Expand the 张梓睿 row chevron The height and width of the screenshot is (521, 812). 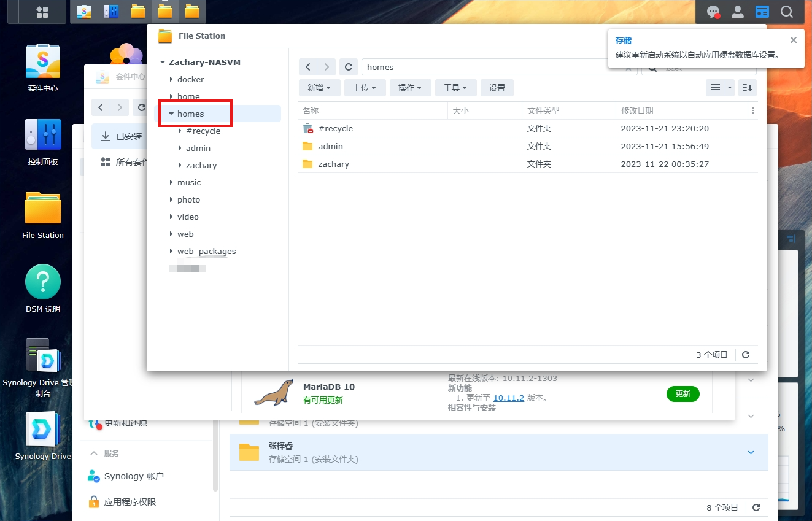[751, 452]
